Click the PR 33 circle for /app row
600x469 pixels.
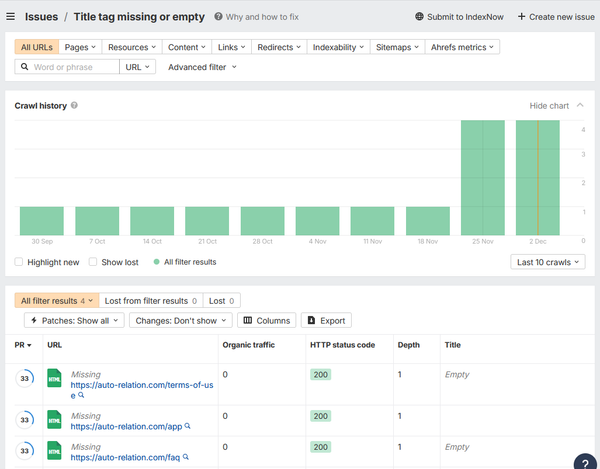click(x=24, y=420)
